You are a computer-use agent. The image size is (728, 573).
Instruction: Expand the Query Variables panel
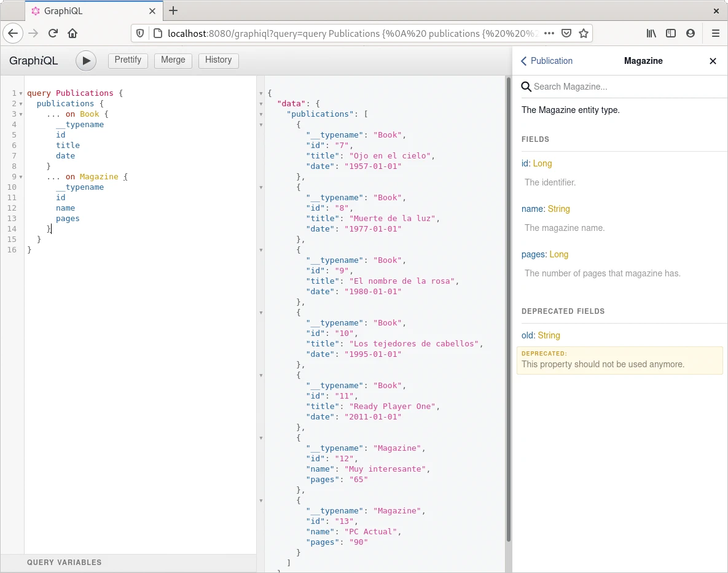[x=64, y=562]
